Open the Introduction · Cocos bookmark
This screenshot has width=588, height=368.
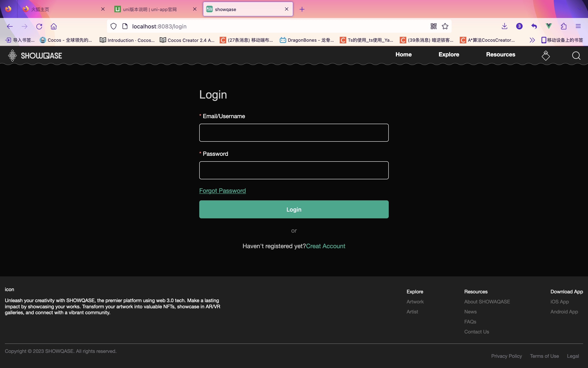pos(127,40)
